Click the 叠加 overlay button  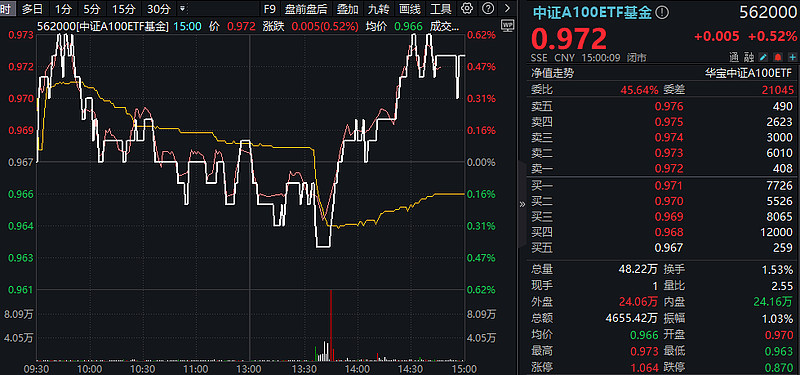347,9
